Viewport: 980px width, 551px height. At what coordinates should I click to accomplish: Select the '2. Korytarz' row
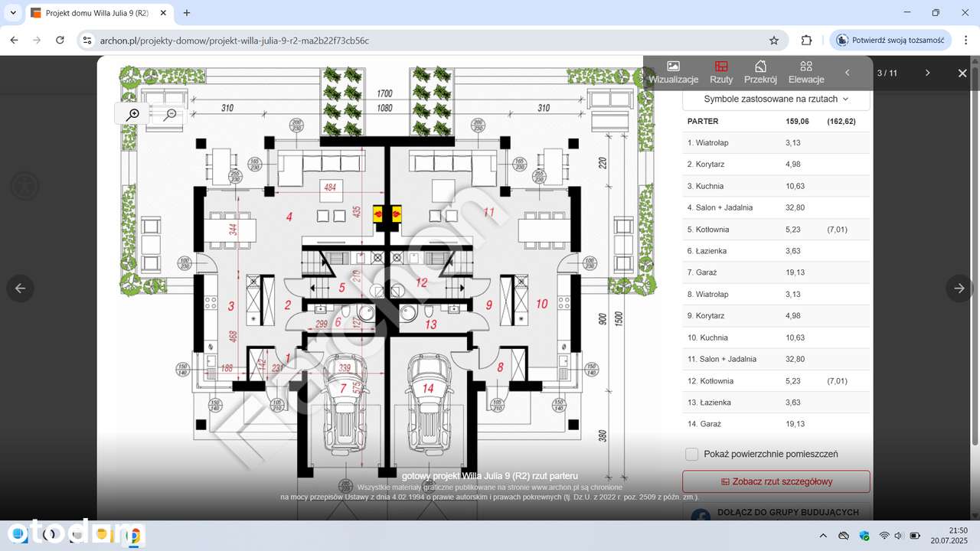(776, 164)
